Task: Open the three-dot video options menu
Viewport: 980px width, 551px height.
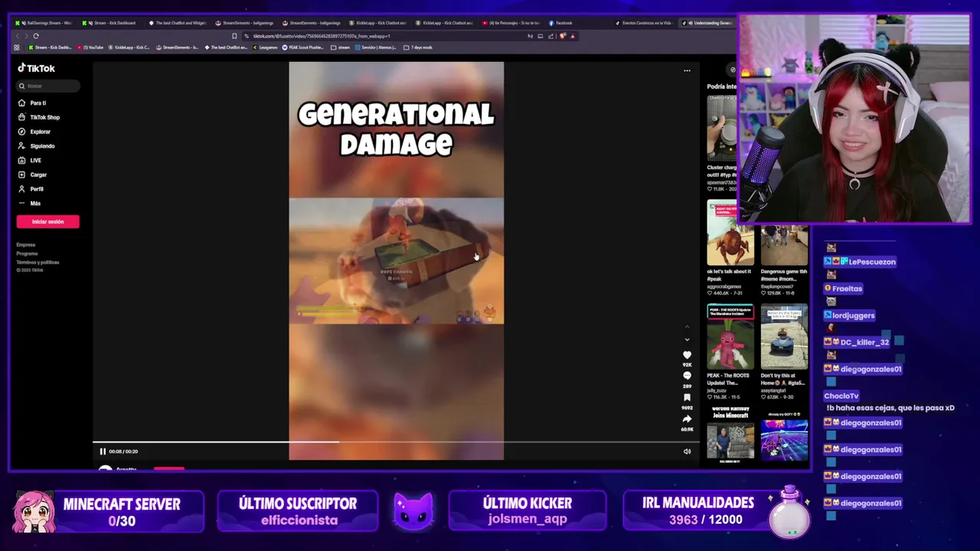Action: (x=687, y=70)
